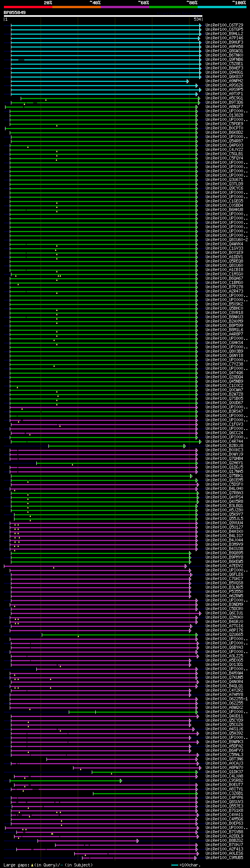Select subject UniRef100_A7EDV2
This screenshot has height=868, width=250.
(x=224, y=566)
